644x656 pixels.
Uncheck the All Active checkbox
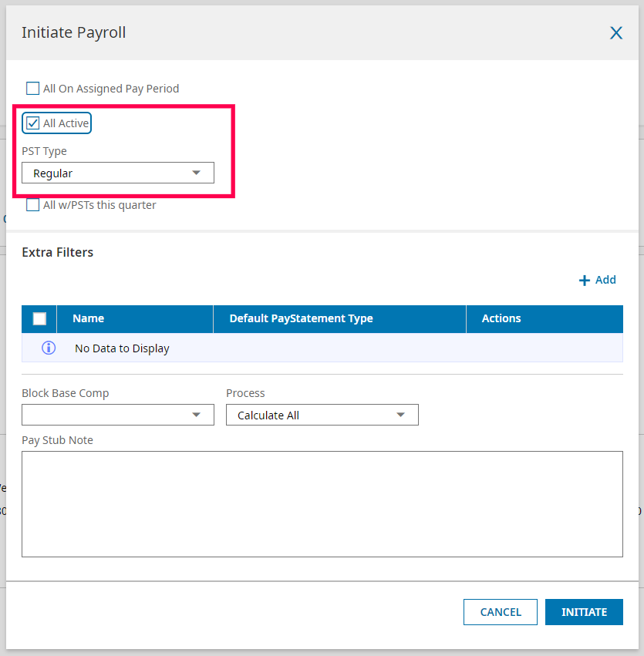[33, 123]
